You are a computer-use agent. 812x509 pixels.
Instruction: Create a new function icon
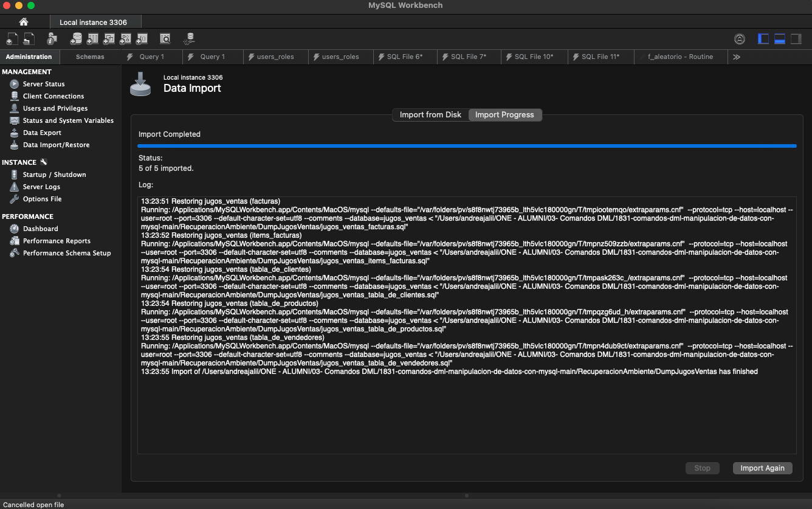click(x=142, y=39)
